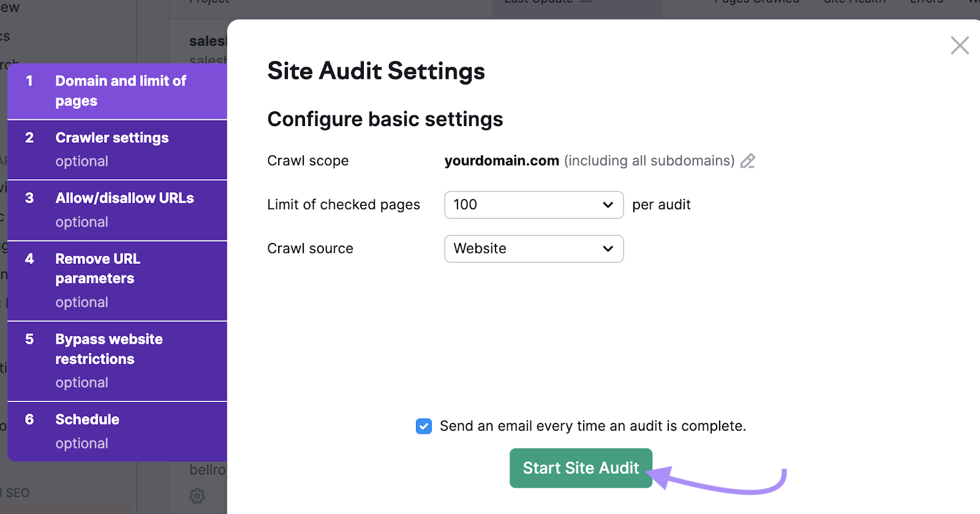This screenshot has width=980, height=514.
Task: Click the chevron arrow beside the 100 value
Action: pos(608,205)
